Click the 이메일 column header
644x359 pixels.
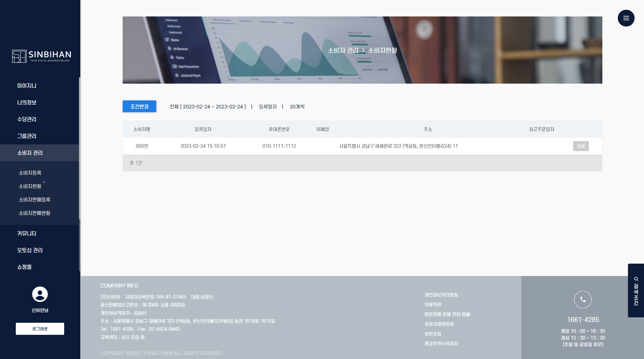click(323, 129)
